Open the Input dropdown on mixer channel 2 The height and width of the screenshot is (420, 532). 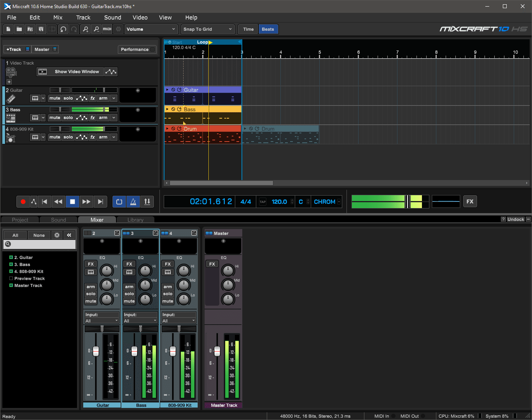[102, 321]
